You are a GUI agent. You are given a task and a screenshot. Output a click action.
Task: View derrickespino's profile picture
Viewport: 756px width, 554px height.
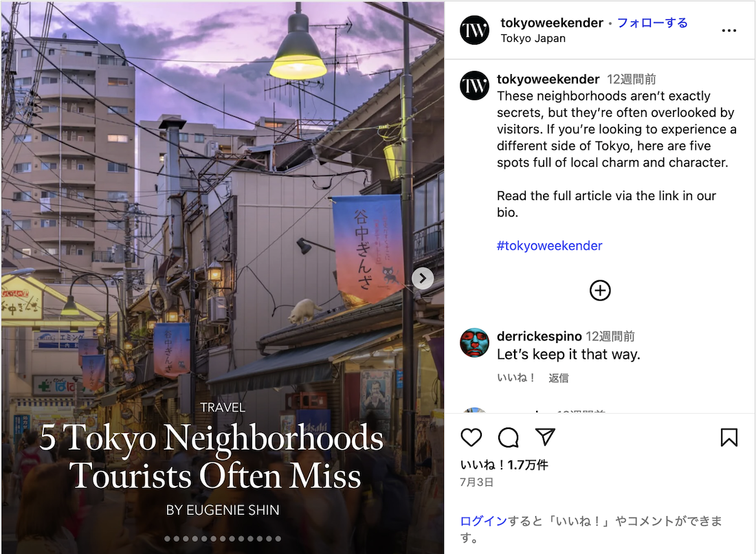474,343
